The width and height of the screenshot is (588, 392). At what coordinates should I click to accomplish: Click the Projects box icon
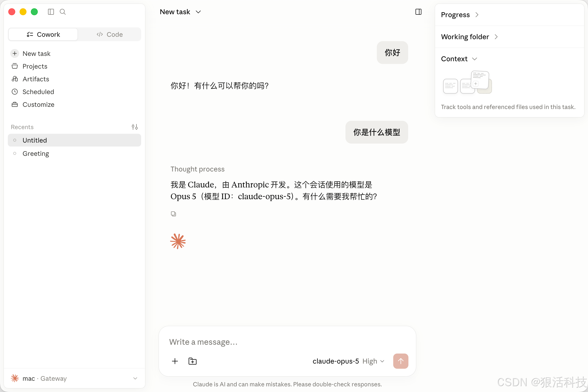pos(15,66)
